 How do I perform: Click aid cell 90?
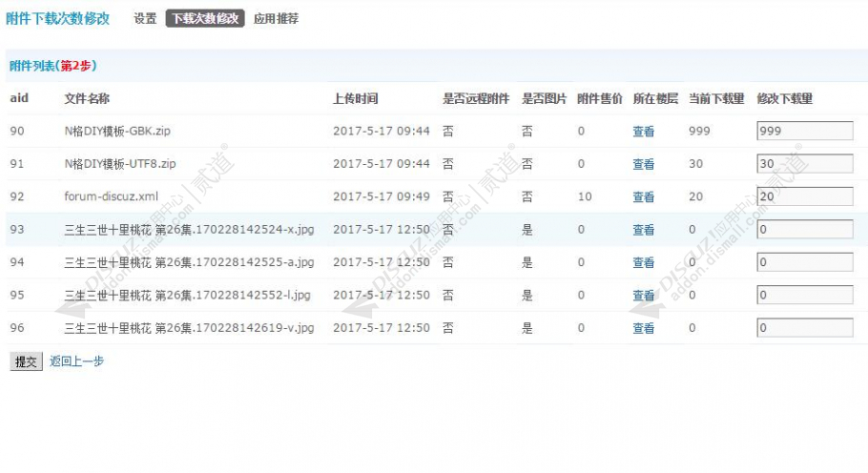(17, 131)
